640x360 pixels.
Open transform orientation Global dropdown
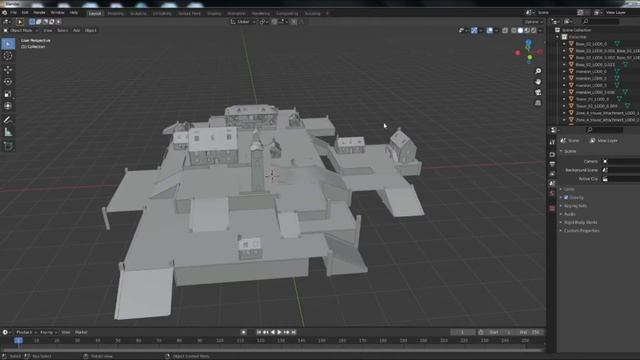243,22
